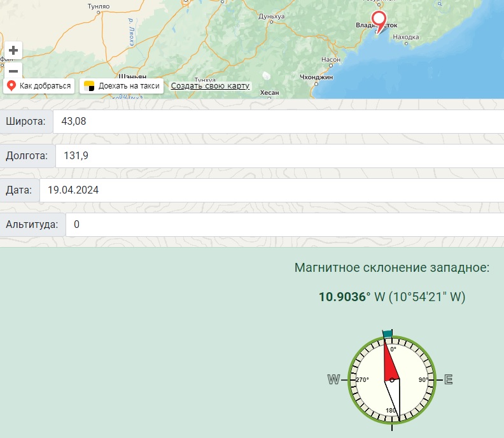This screenshot has height=438, width=504.
Task: Click the Долгота label
Action: (x=27, y=155)
